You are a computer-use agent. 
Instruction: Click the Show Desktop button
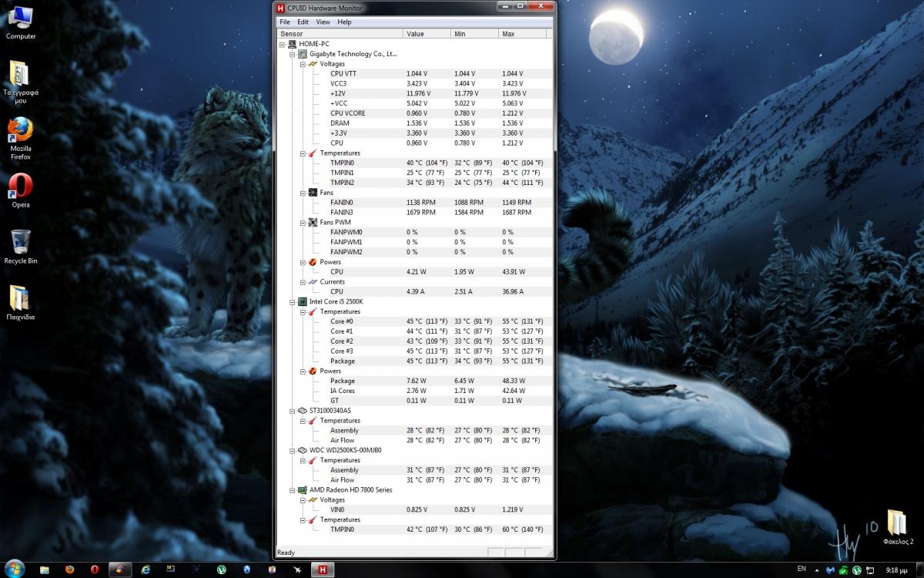tap(919, 570)
